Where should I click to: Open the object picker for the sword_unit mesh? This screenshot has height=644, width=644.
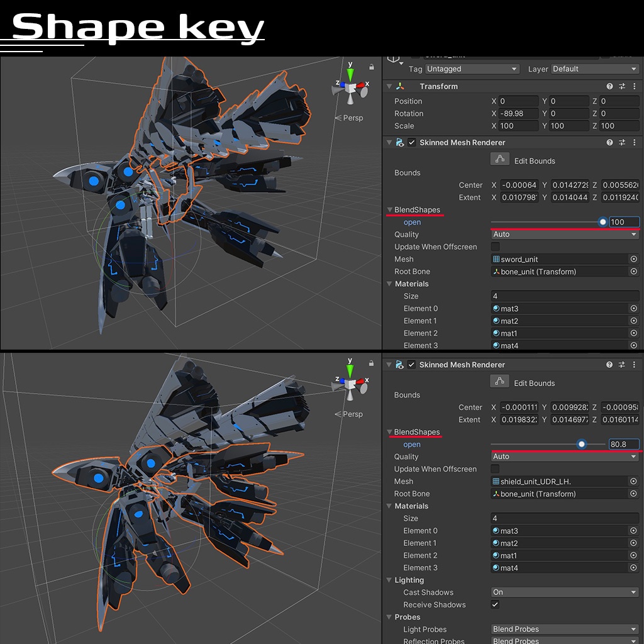click(x=634, y=259)
